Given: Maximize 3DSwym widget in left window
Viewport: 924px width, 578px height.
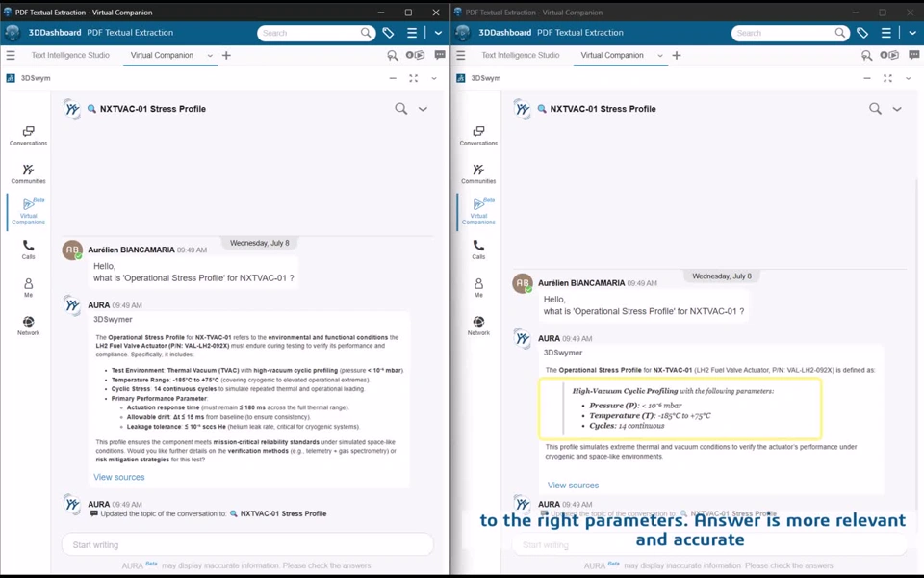Looking at the screenshot, I should pyautogui.click(x=414, y=78).
